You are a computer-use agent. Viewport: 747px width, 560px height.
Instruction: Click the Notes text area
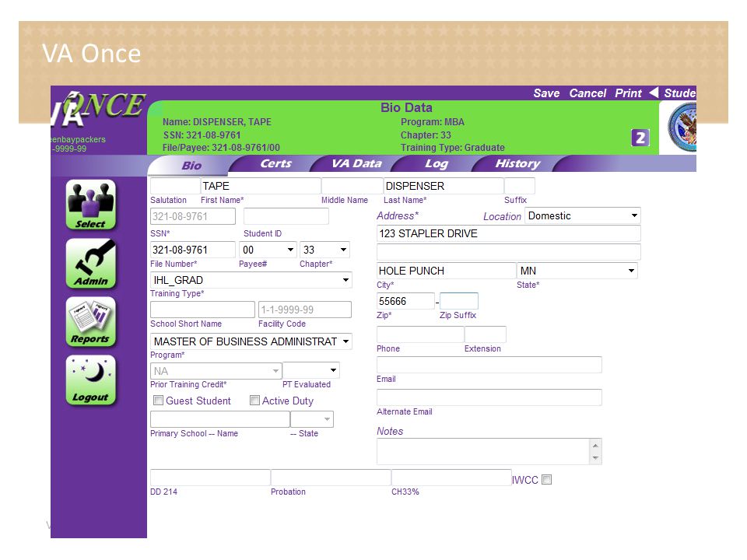[x=483, y=451]
